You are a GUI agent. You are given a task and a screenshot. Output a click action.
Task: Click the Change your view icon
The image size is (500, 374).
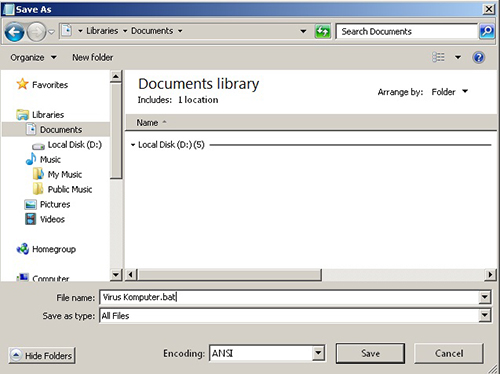438,57
